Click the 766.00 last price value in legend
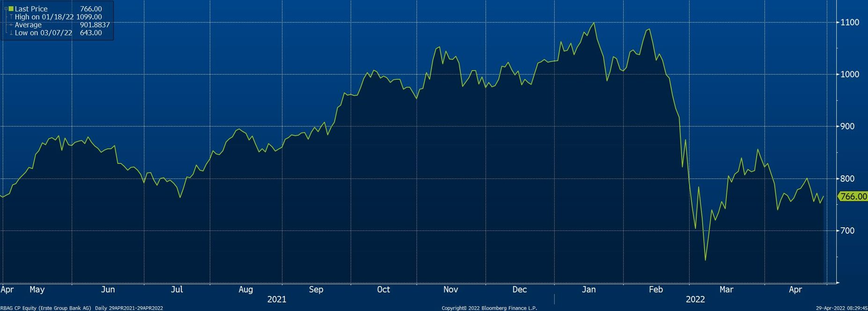 pyautogui.click(x=91, y=9)
